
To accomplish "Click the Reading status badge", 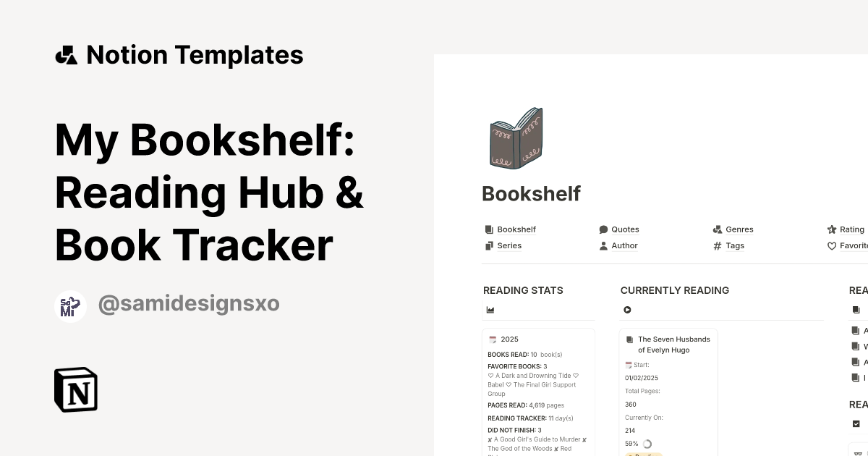I will [x=642, y=455].
